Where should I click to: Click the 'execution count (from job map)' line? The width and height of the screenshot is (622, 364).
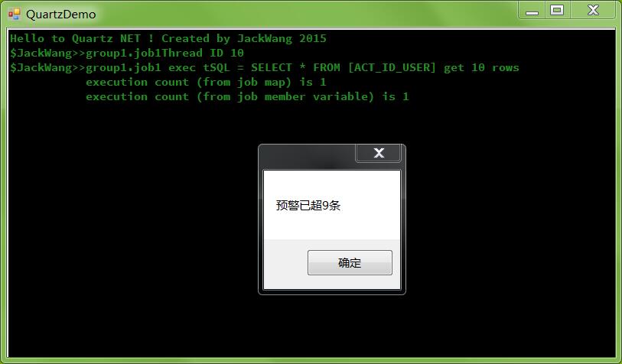click(206, 83)
